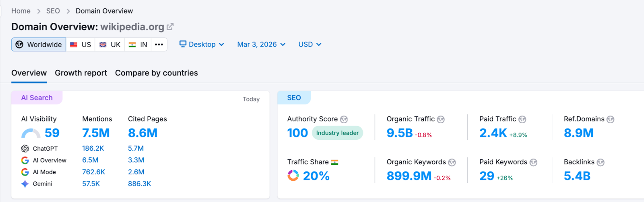The width and height of the screenshot is (644, 202).
Task: Open the Mar 3, 2026 date dropdown
Action: pyautogui.click(x=261, y=44)
